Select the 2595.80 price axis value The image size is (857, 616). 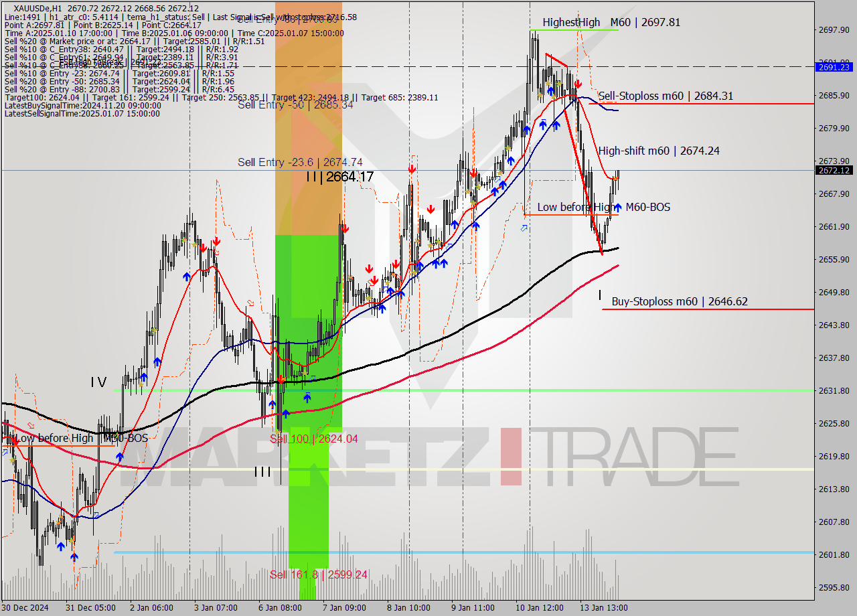[x=834, y=587]
